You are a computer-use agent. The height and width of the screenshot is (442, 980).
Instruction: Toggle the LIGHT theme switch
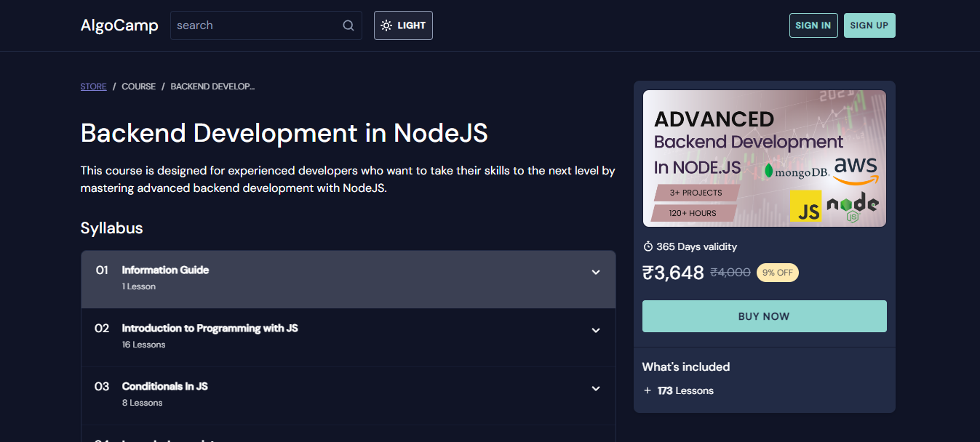point(403,25)
